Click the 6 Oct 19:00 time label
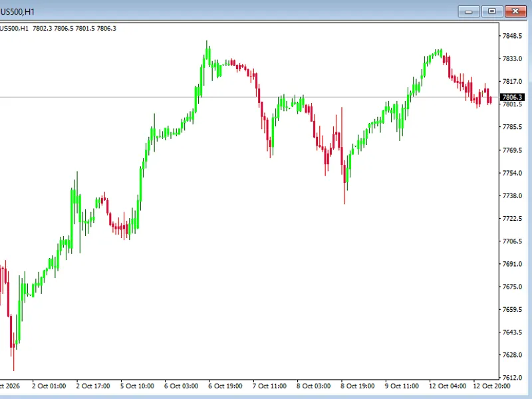 coord(225,386)
